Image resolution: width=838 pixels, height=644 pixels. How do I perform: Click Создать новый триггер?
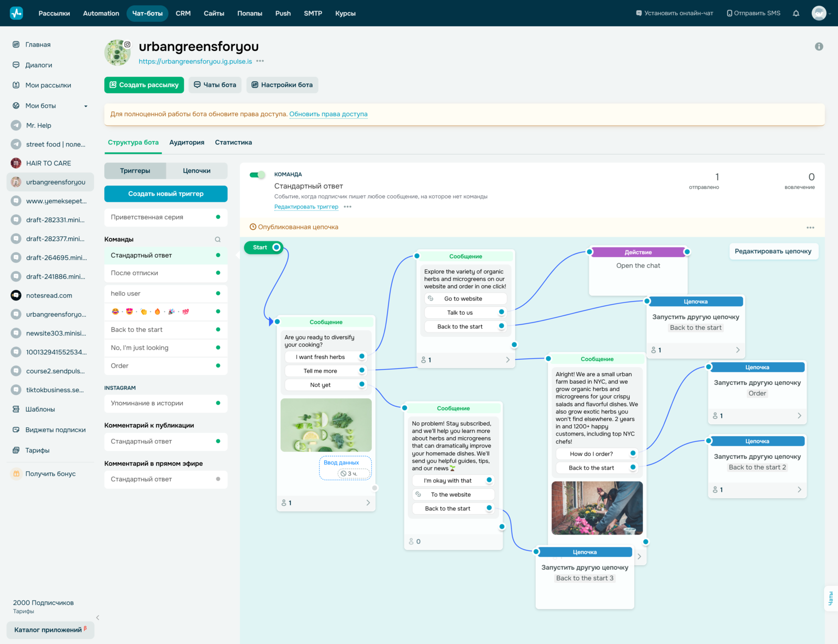point(166,194)
